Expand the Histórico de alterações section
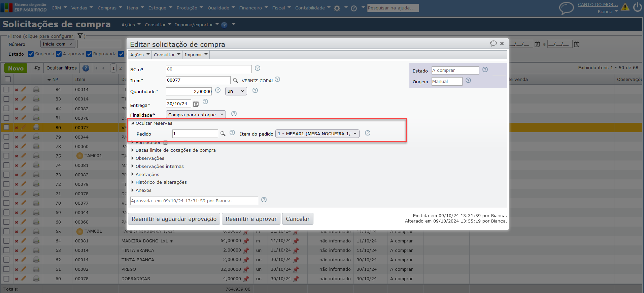The height and width of the screenshot is (293, 644). point(159,182)
